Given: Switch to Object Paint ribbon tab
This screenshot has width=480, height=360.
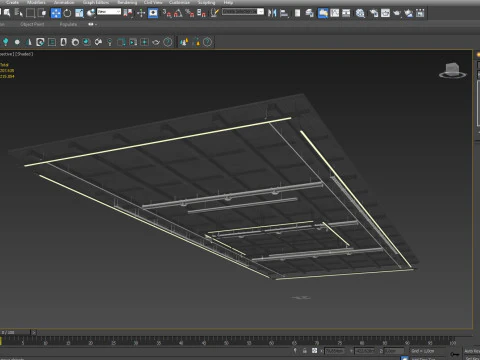Looking at the screenshot, I should pyautogui.click(x=32, y=24).
